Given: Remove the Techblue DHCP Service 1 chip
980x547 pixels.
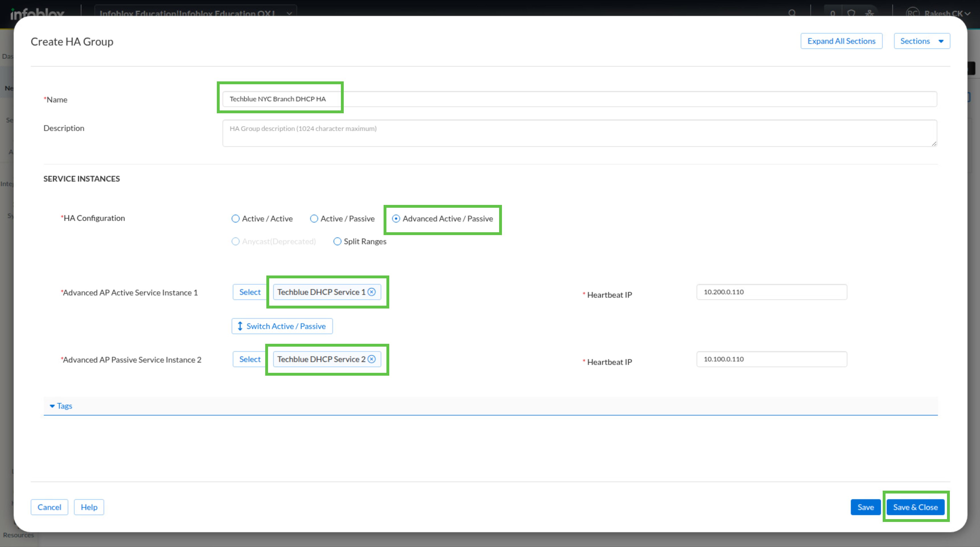Looking at the screenshot, I should pyautogui.click(x=372, y=292).
